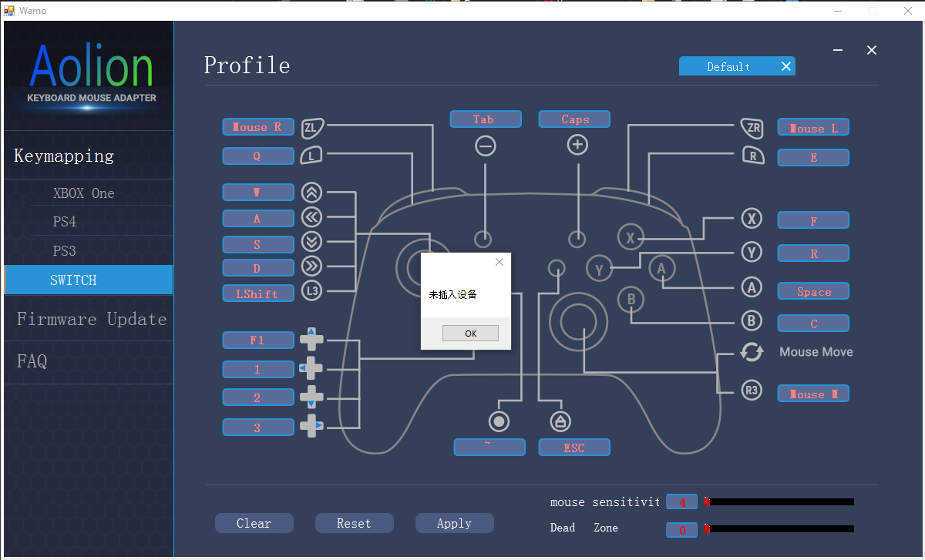Click the Apply button
The image size is (925, 560).
click(454, 523)
